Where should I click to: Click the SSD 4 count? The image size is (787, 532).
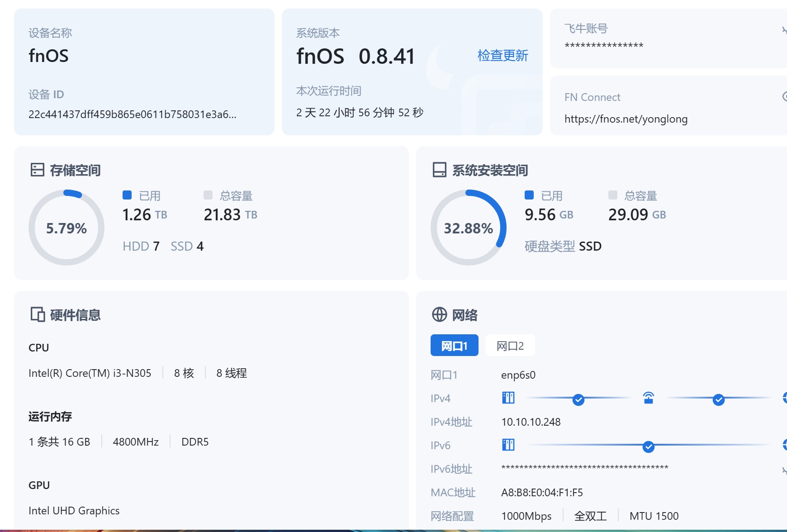pyautogui.click(x=187, y=246)
